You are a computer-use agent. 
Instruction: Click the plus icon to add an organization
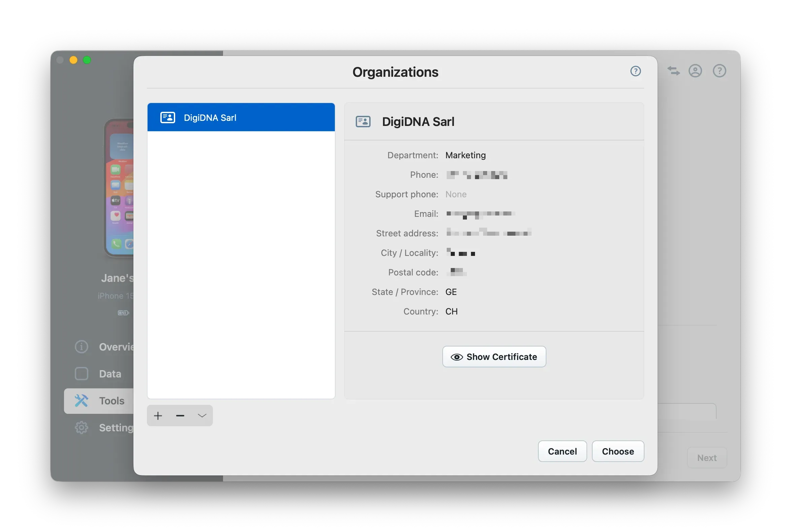[x=158, y=415]
